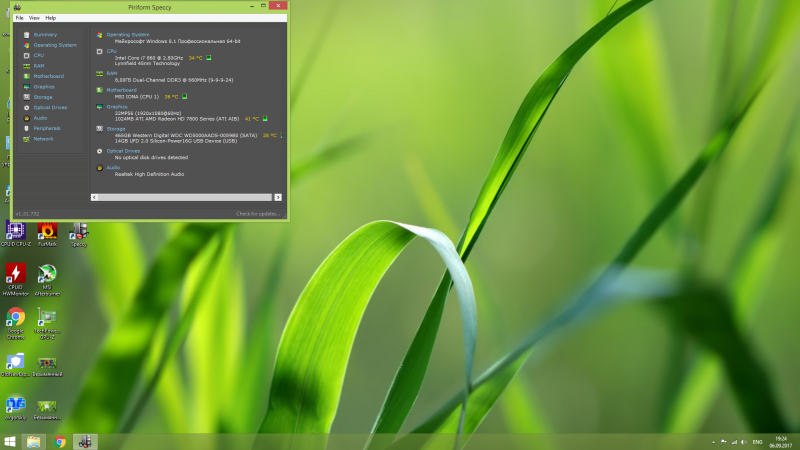Open the CPU section in sidebar
The width and height of the screenshot is (800, 450).
coord(39,55)
